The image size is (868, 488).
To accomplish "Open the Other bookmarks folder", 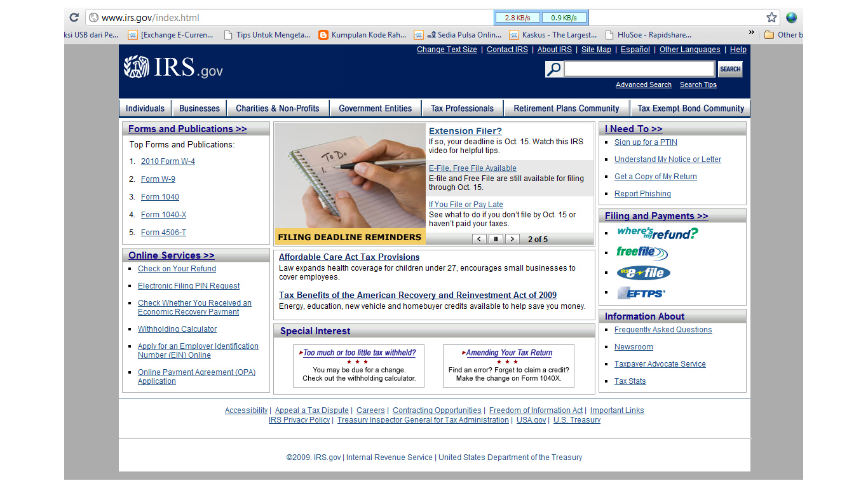I will (x=783, y=35).
